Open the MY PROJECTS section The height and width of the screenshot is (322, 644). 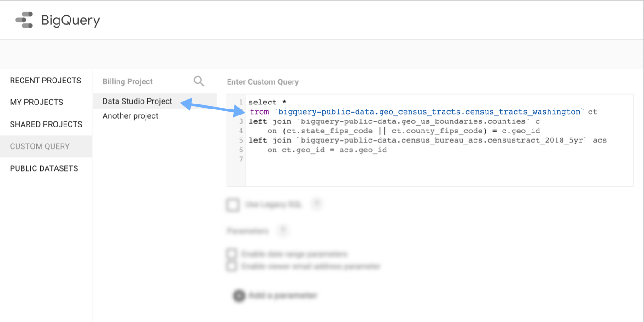tap(37, 102)
